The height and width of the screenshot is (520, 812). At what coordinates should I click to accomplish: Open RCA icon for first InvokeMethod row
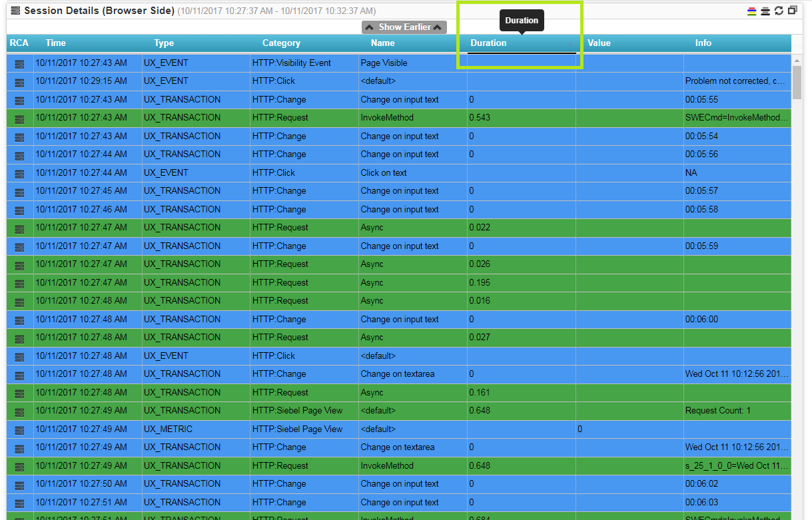pos(19,119)
